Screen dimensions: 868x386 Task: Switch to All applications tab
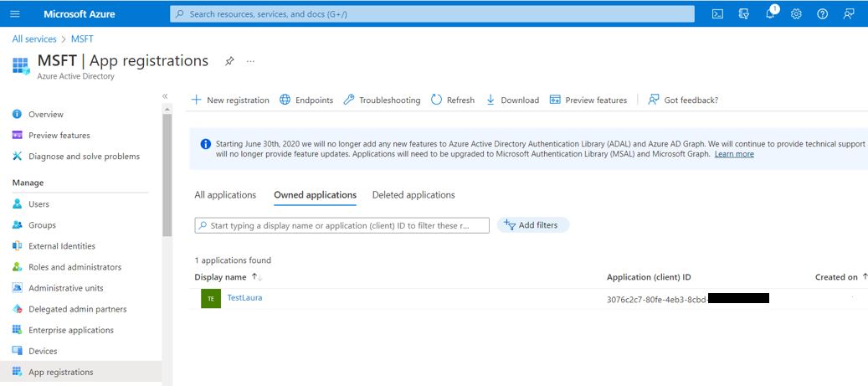tap(225, 195)
